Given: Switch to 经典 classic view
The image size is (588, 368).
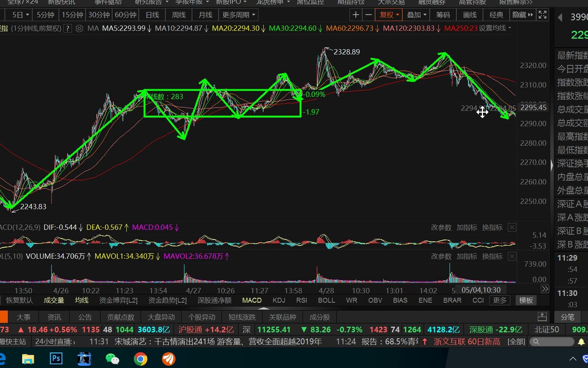Looking at the screenshot, I should (x=496, y=15).
